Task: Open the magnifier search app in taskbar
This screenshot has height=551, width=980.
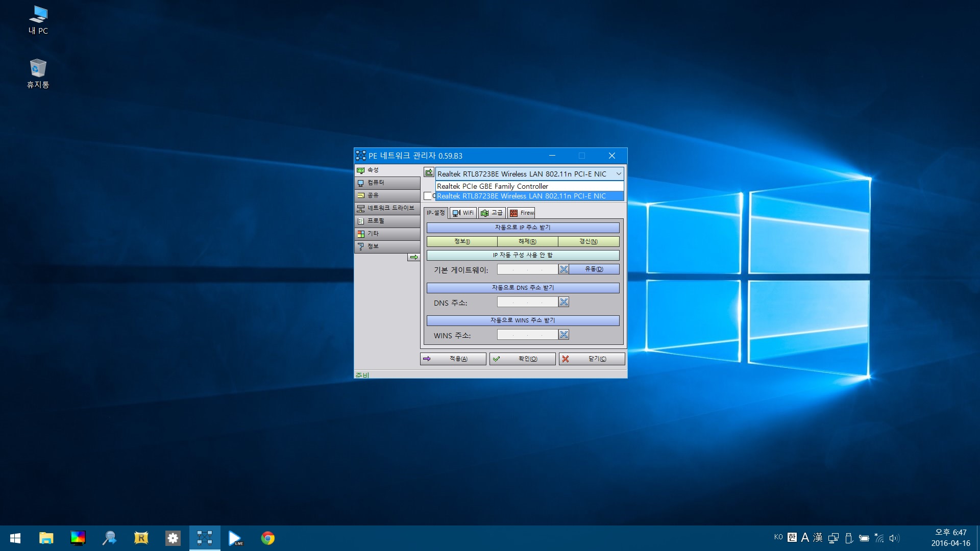Action: [110, 538]
